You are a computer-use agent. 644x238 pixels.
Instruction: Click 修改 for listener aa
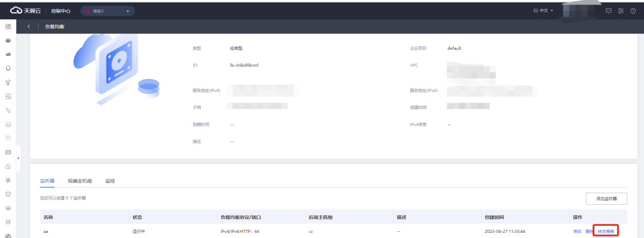click(x=577, y=231)
